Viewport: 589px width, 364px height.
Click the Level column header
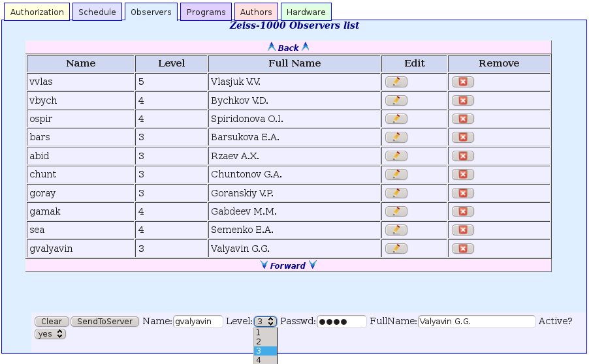click(x=171, y=63)
